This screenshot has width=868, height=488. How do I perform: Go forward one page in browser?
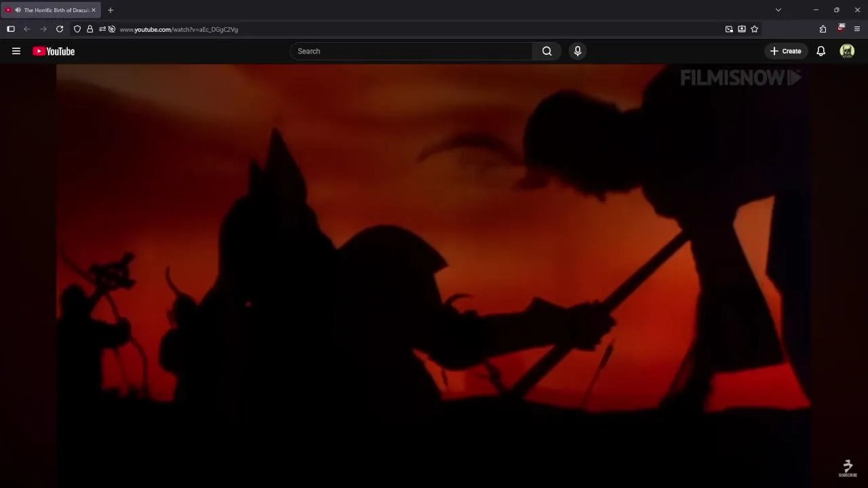[43, 29]
